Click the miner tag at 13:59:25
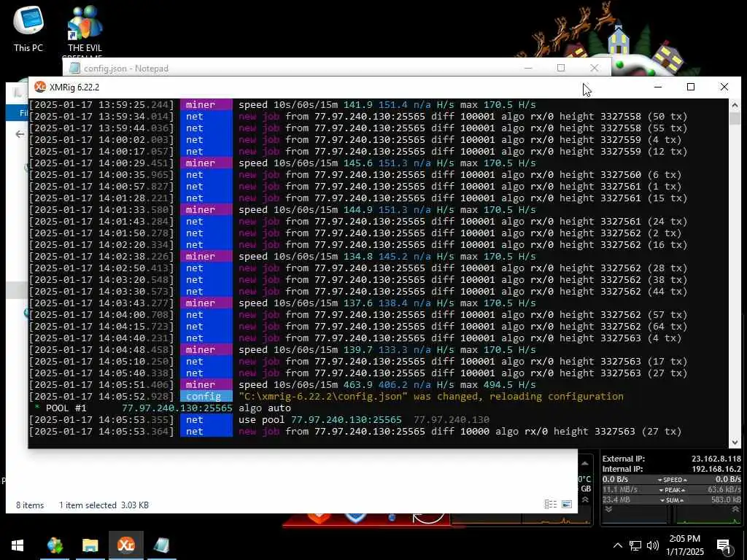 (x=206, y=105)
